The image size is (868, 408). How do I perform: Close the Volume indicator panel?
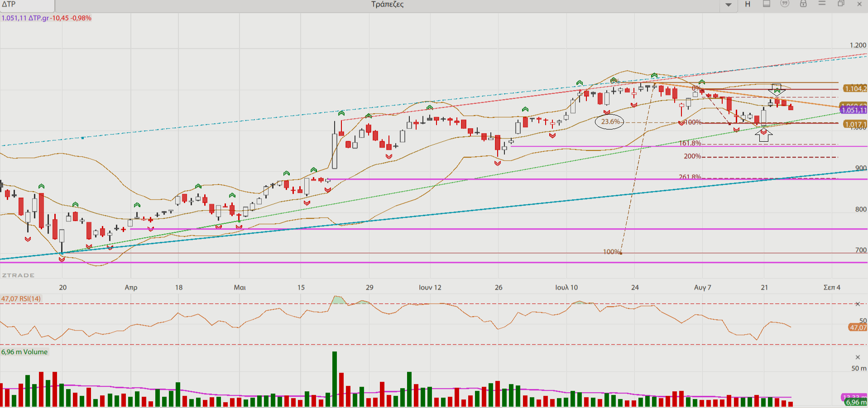pyautogui.click(x=858, y=357)
